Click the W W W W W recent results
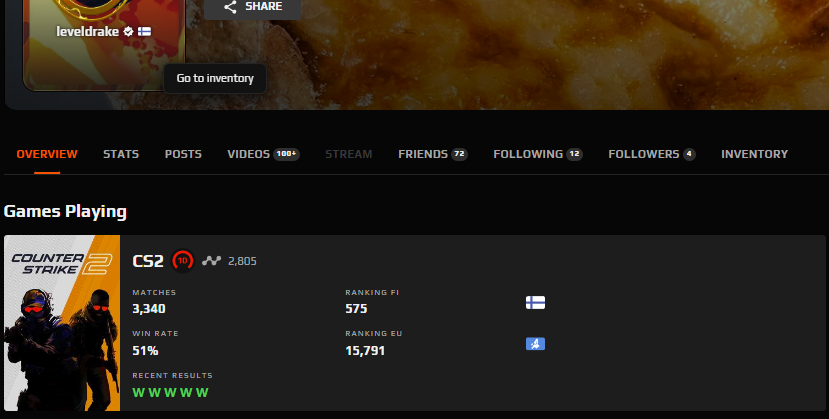Viewport: 829px width, 419px height. [x=170, y=393]
